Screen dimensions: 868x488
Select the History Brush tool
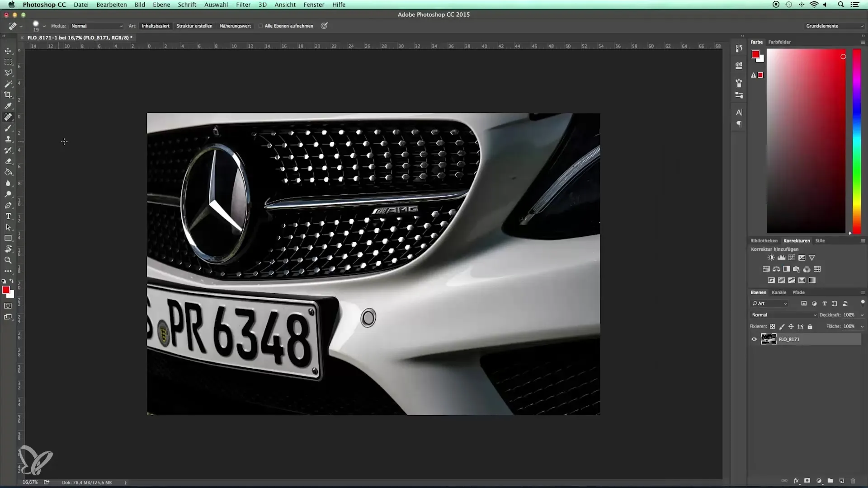8,150
